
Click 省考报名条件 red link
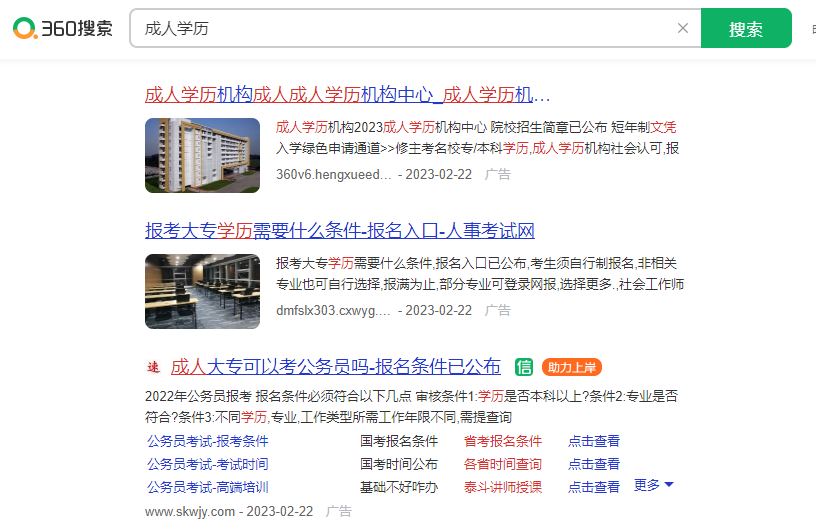(x=503, y=441)
